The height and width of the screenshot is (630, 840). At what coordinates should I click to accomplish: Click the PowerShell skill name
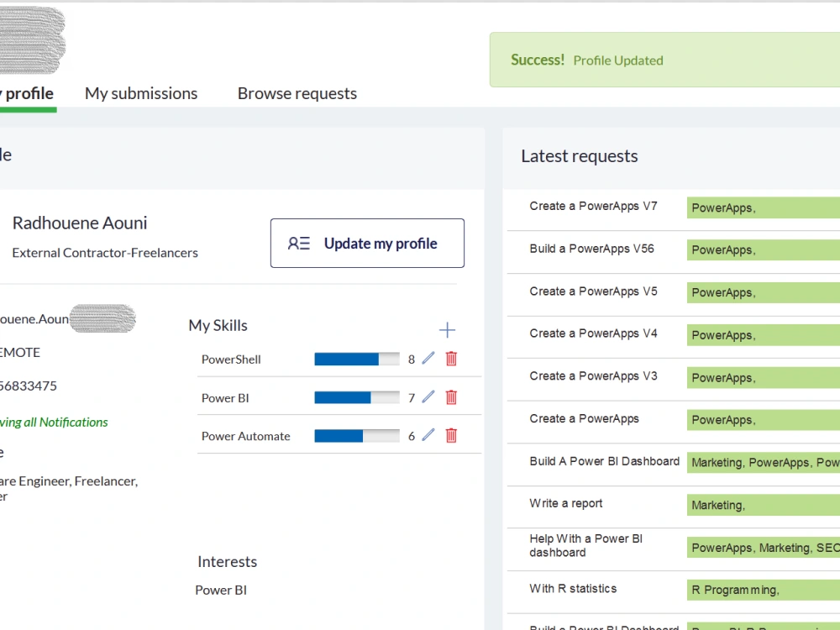tap(231, 360)
